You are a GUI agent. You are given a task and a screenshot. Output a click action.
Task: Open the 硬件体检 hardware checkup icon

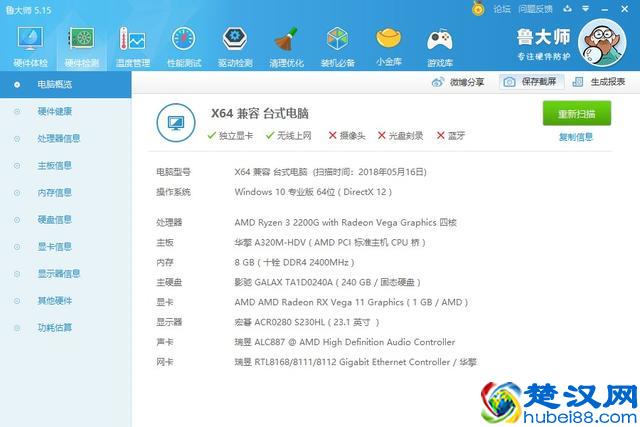30,46
